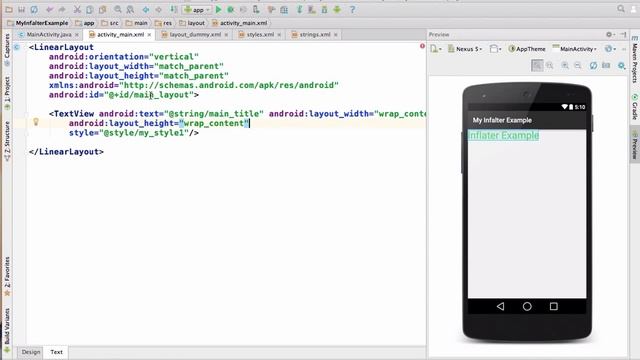Click MyInfalterExample in the breadcrumb bar
Screen dimensions: 640x360
pos(38,23)
